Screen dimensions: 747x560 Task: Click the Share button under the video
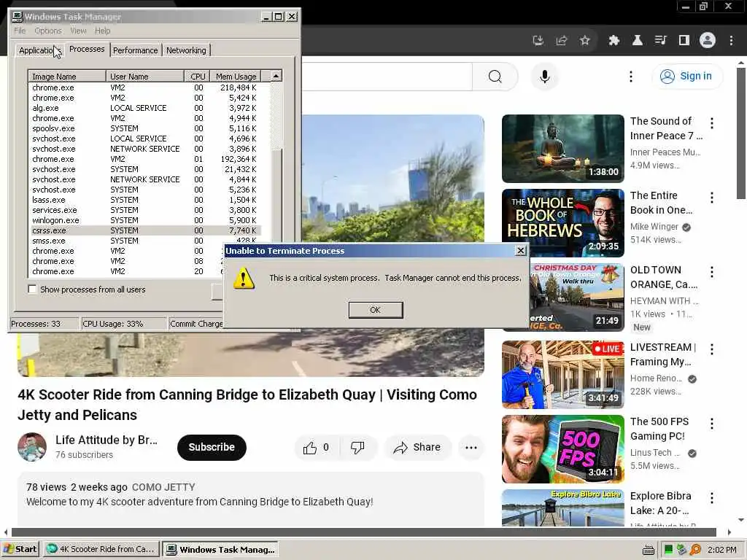pos(417,447)
